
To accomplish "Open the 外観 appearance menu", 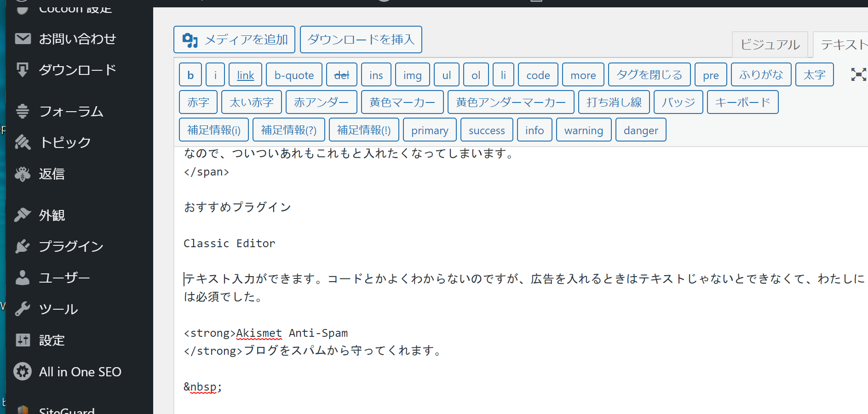I will [x=52, y=215].
